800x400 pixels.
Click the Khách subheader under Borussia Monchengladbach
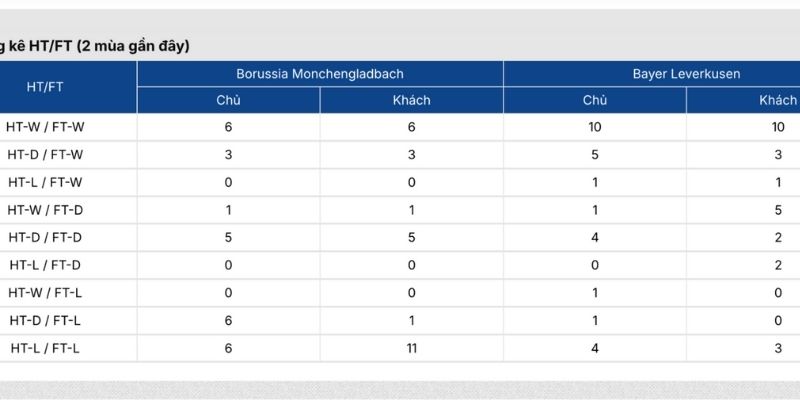point(411,100)
